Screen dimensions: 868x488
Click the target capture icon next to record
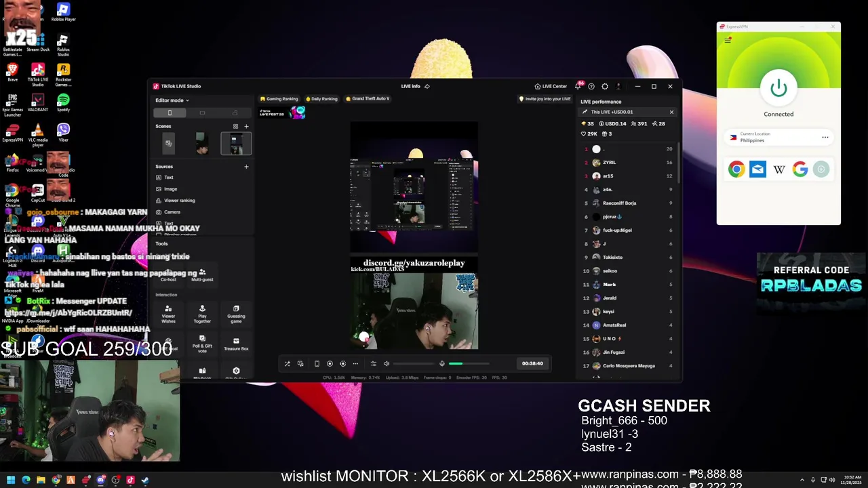click(x=342, y=363)
